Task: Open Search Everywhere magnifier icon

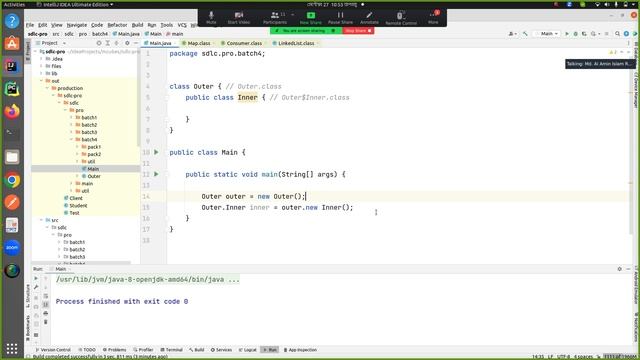Action: [x=618, y=34]
